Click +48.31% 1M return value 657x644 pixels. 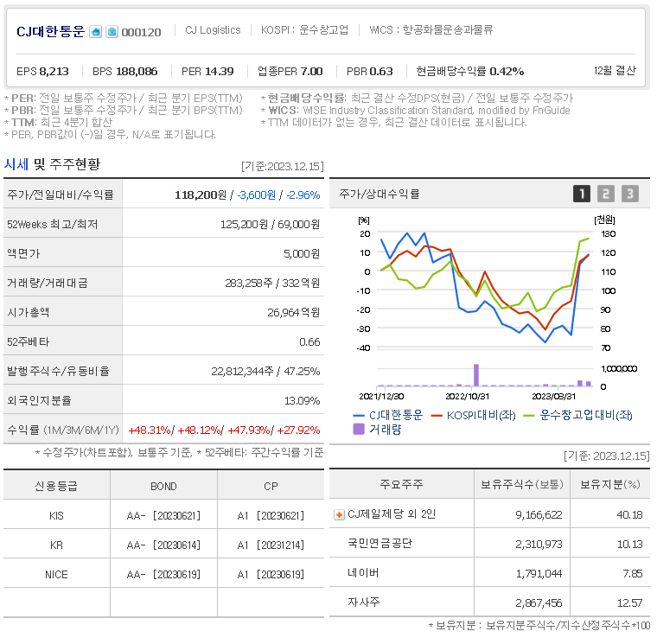tap(150, 430)
